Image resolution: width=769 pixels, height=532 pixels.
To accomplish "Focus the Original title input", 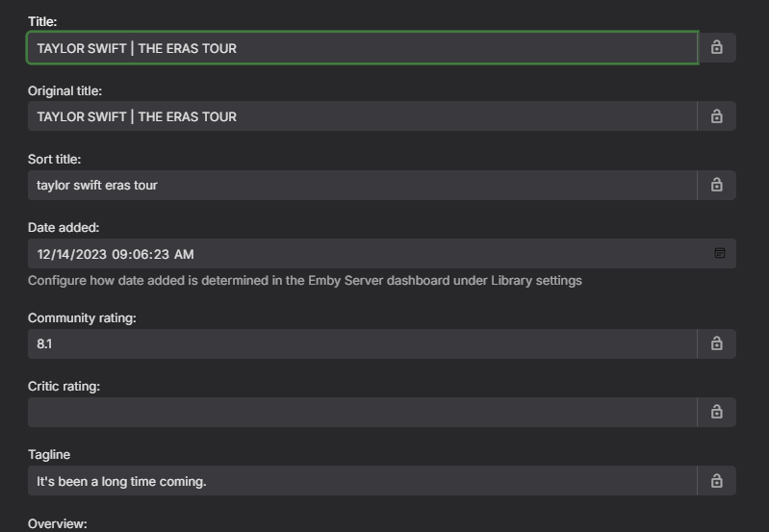I will pos(361,116).
